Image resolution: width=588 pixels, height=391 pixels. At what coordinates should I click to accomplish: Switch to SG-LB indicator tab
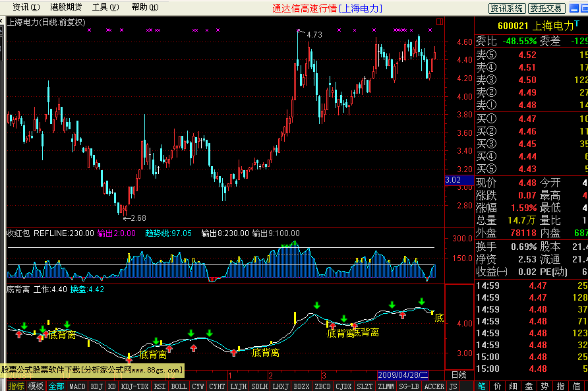pyautogui.click(x=409, y=386)
